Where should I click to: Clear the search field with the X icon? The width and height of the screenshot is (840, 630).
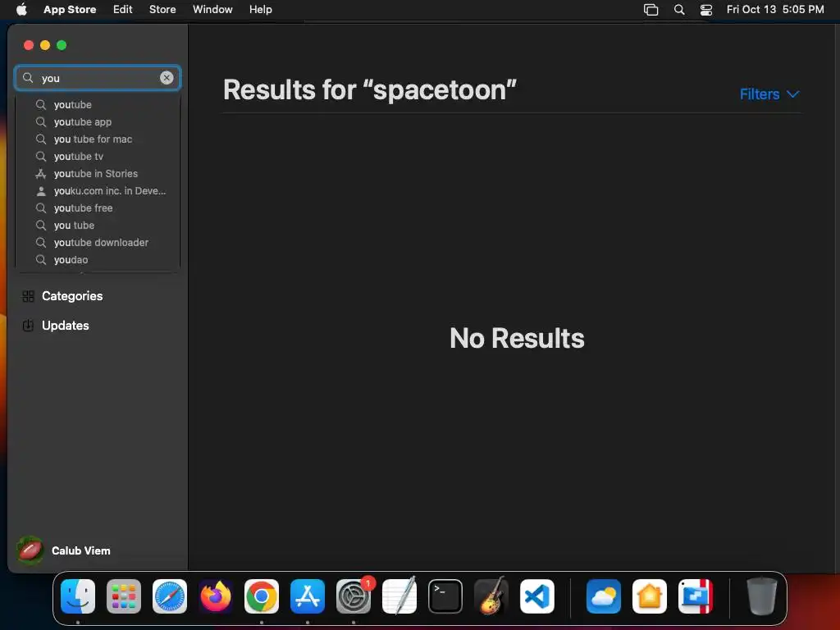[x=167, y=78]
